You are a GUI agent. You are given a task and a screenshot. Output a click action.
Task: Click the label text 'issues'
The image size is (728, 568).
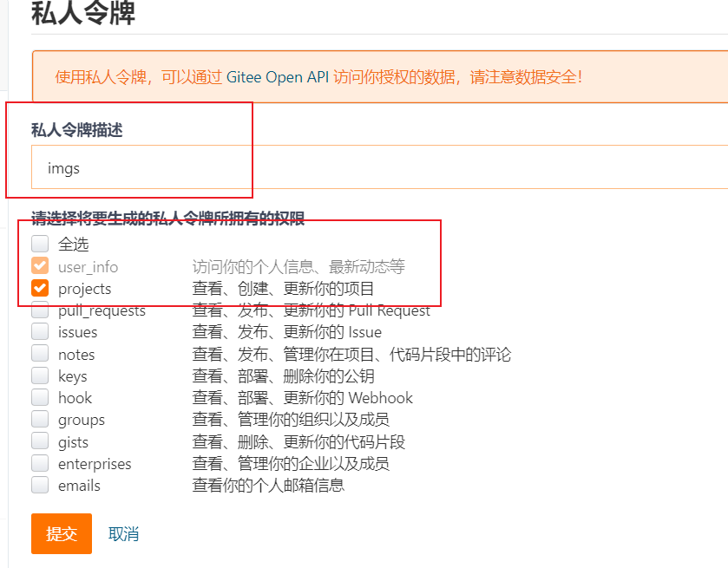coord(77,332)
